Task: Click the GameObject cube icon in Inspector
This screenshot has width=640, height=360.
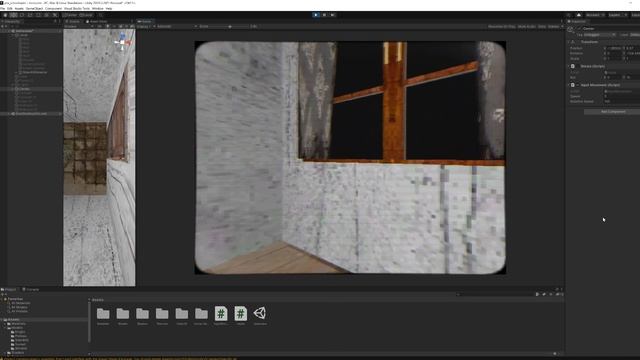Action: pos(571,29)
